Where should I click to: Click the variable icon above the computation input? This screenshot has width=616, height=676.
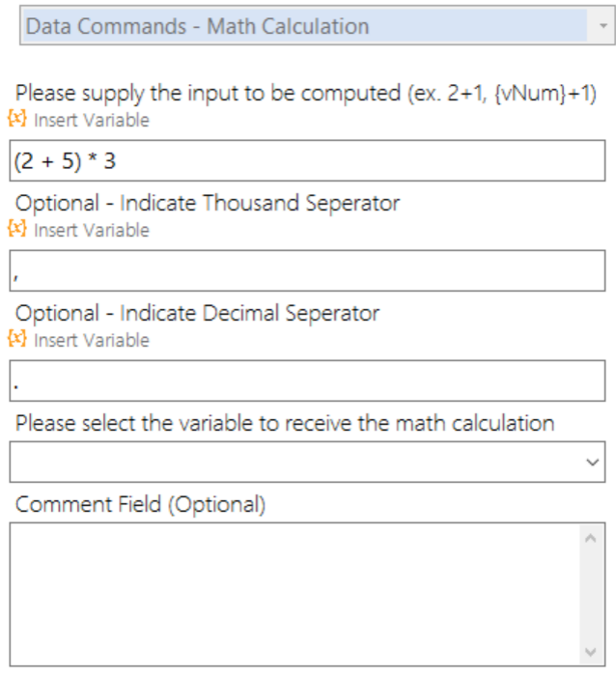pyautogui.click(x=17, y=118)
